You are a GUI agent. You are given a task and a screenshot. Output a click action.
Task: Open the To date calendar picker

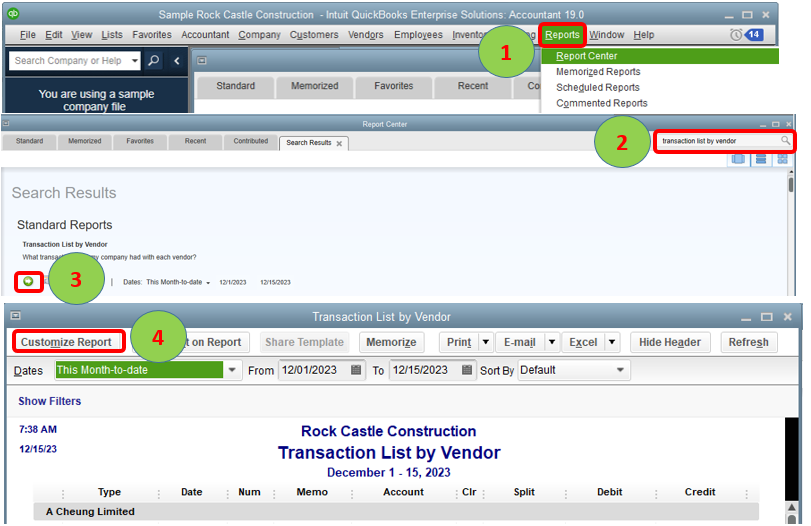click(x=467, y=370)
